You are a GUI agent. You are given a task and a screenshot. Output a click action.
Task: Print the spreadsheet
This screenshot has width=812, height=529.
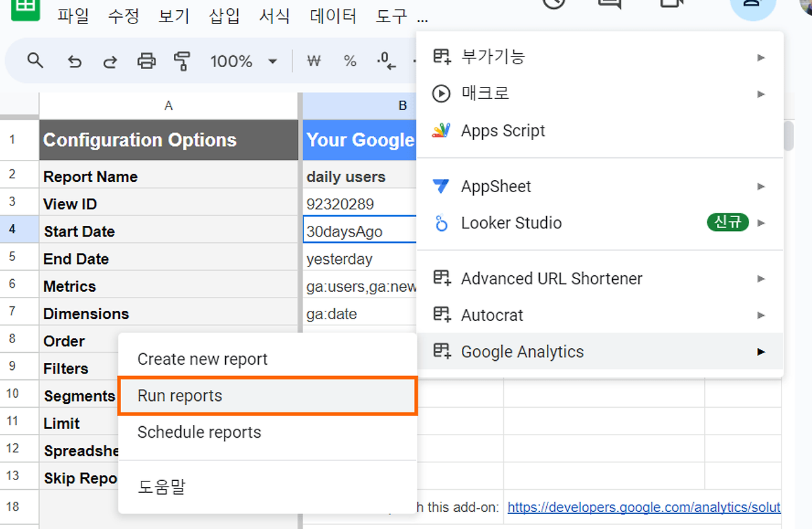click(x=147, y=62)
